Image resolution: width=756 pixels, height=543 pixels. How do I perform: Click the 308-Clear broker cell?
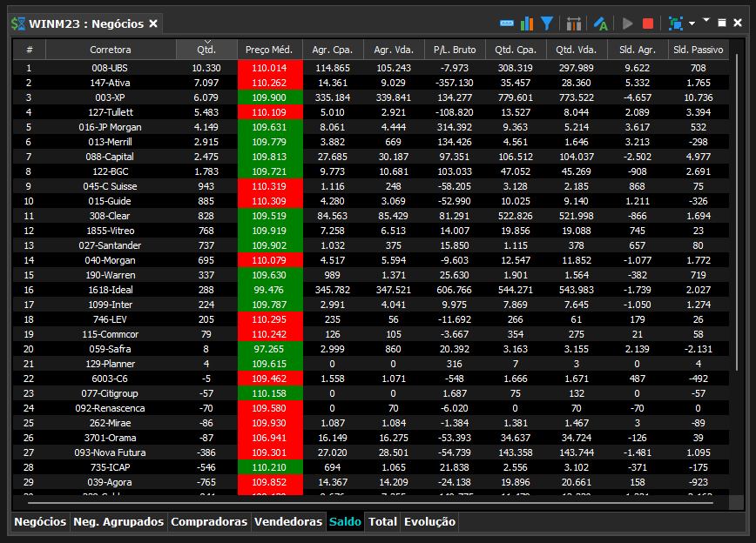pyautogui.click(x=111, y=216)
